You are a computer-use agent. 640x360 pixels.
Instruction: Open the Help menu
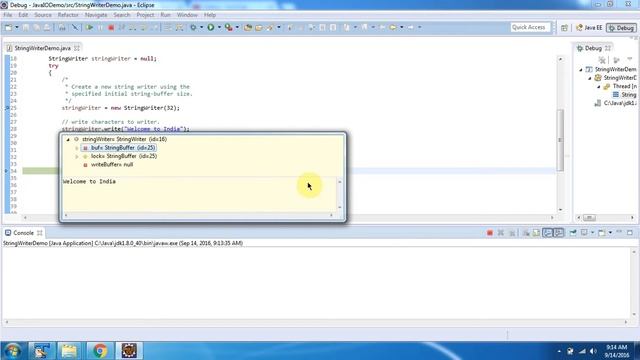pos(210,15)
